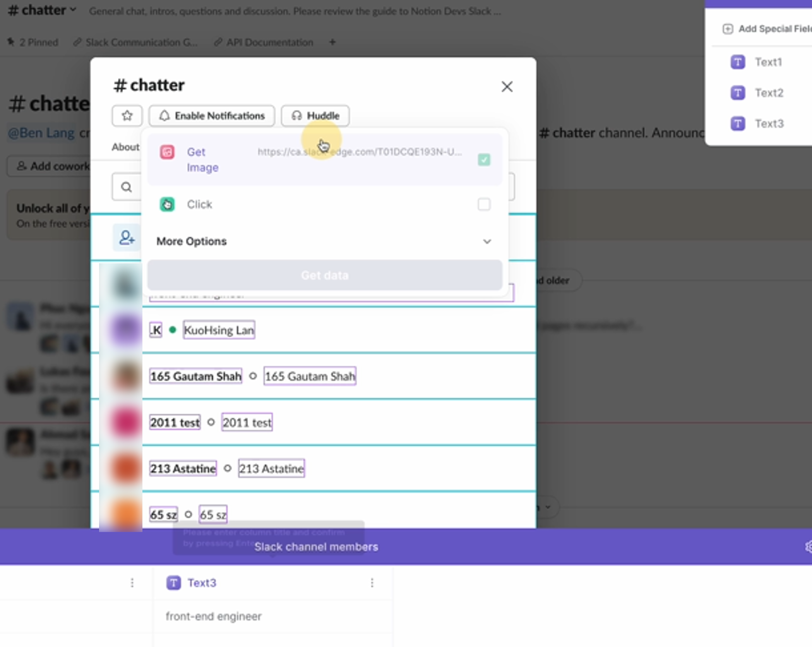Click the search magnifier icon in the modal
The image size is (812, 647).
point(126,187)
